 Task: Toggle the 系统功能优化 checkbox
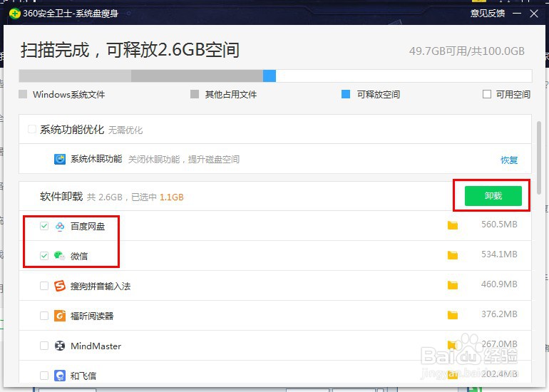[x=32, y=129]
